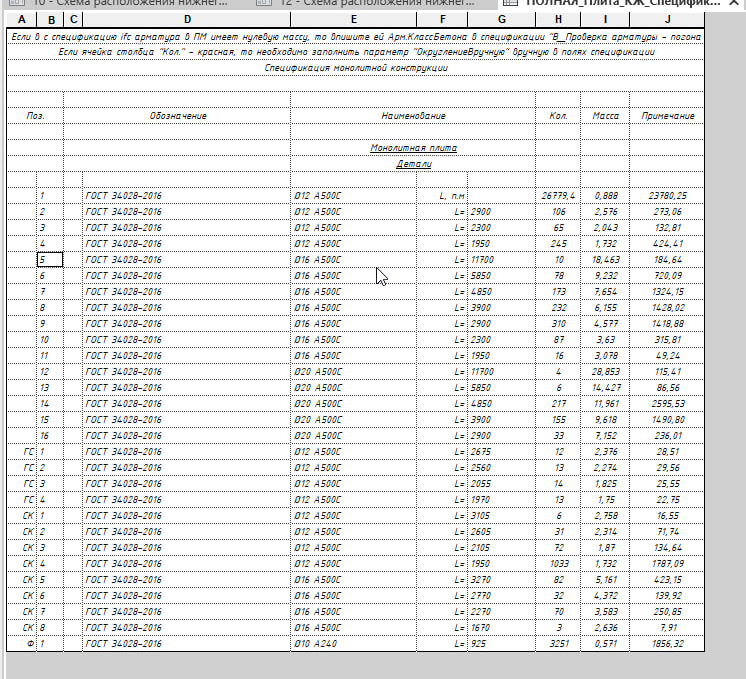
Task: Click the 'Примечание' header cell
Action: 667,116
